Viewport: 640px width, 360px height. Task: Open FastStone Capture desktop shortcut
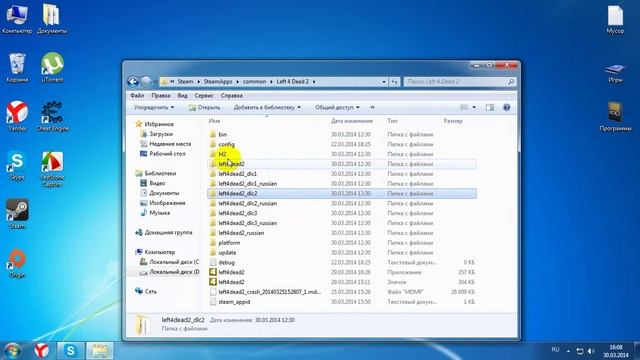52,169
